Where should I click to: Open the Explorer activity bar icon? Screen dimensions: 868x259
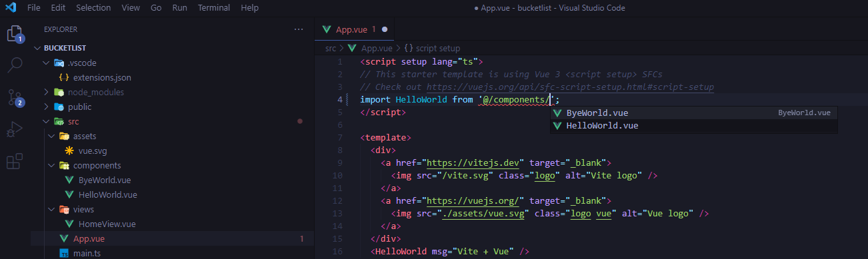15,33
